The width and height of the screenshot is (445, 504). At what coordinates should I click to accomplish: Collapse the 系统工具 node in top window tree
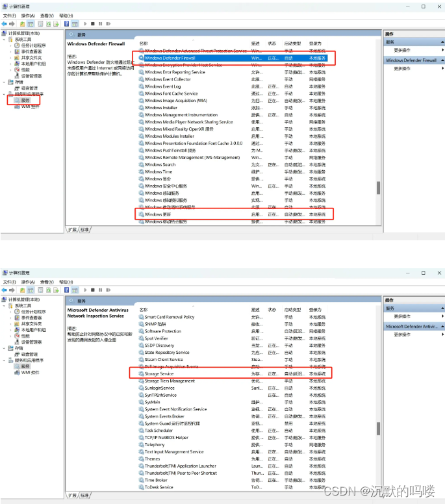(4, 40)
